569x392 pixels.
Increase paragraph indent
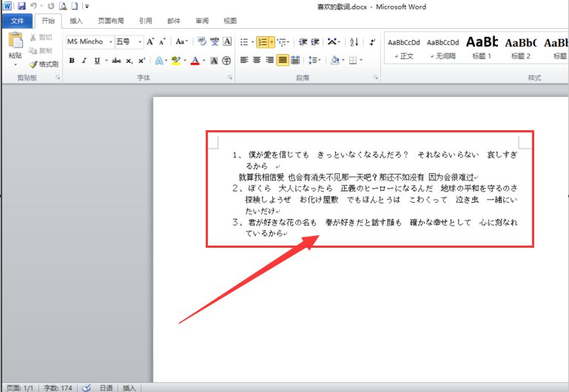coord(315,42)
